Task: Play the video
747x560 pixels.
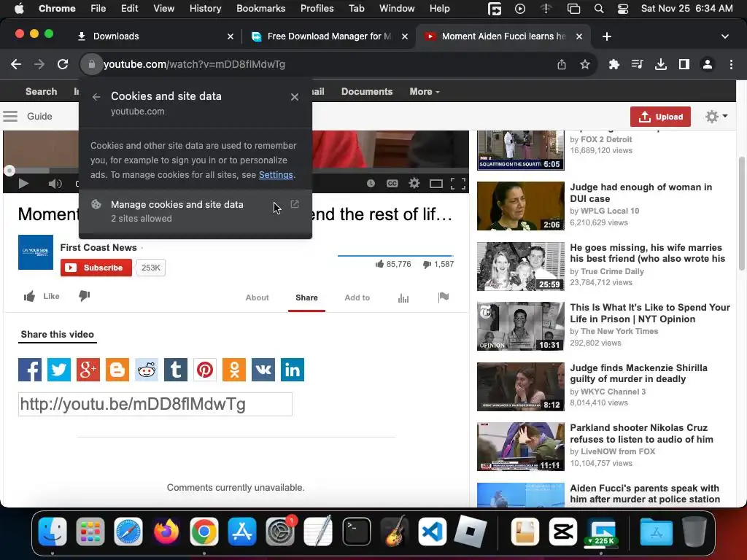Action: coord(23,183)
